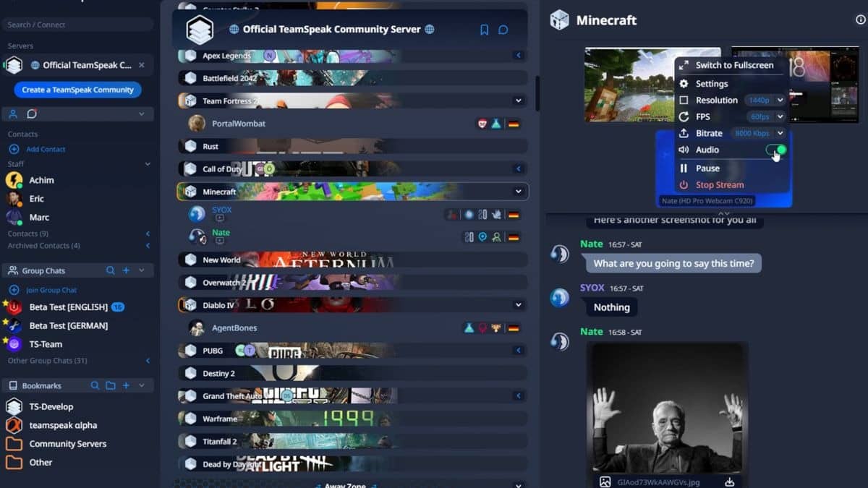Click the plus icon in Group Chats header
Viewport: 868px width, 488px height.
click(126, 270)
